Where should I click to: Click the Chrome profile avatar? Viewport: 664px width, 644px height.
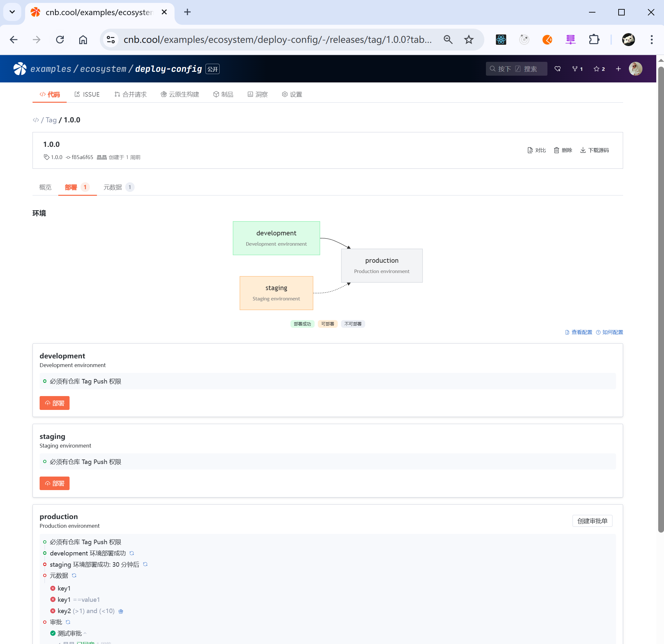(629, 40)
